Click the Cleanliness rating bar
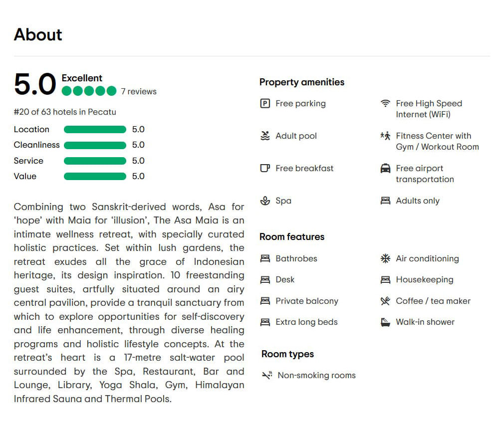504x440 pixels. coord(95,145)
